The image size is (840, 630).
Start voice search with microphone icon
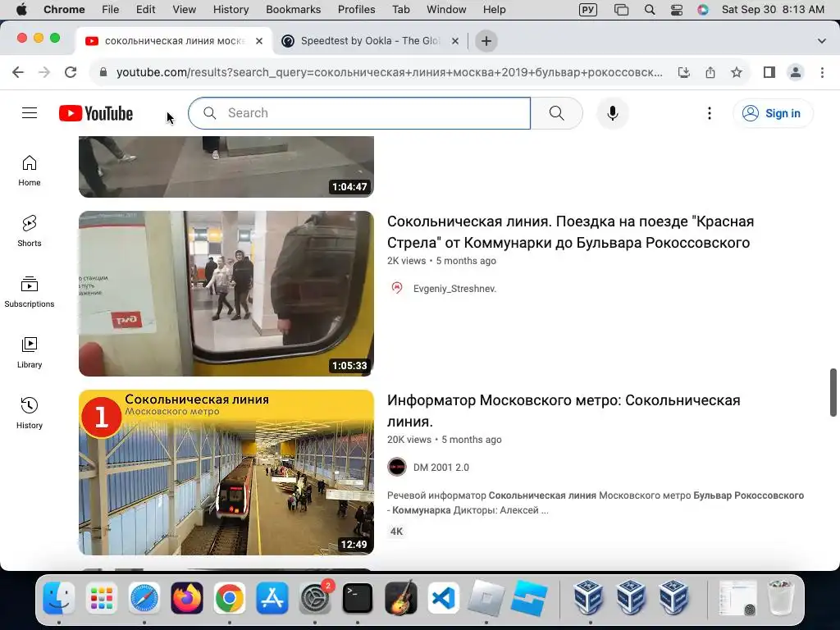coord(612,113)
